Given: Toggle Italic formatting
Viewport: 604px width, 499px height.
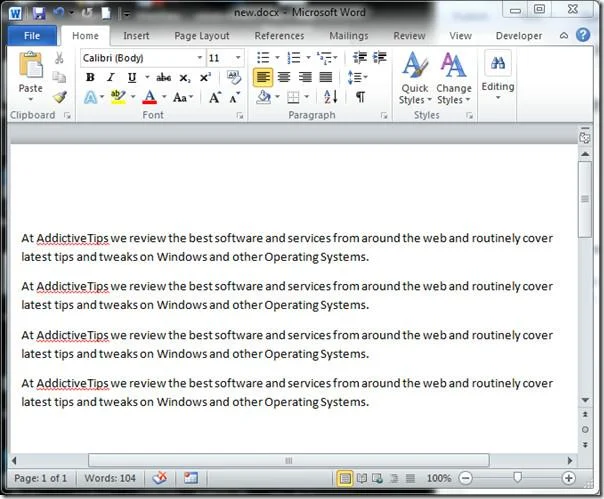Looking at the screenshot, I should (111, 77).
